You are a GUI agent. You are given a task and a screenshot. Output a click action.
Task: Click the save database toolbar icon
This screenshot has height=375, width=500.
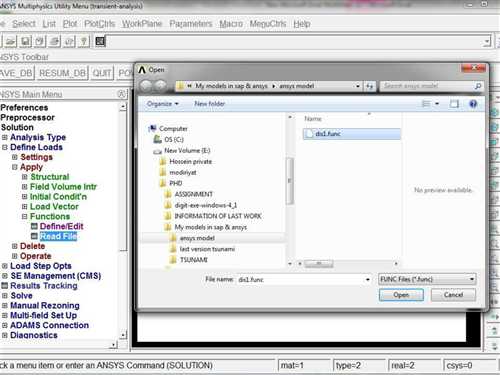(25, 41)
